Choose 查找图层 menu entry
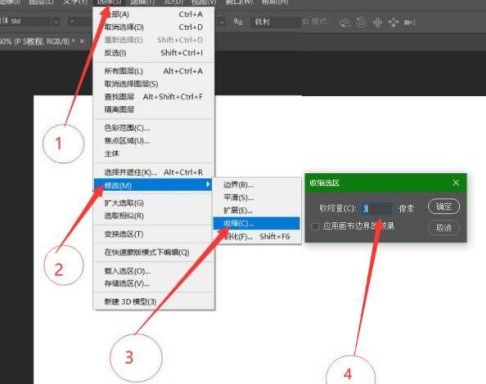The width and height of the screenshot is (486, 384). (x=153, y=97)
